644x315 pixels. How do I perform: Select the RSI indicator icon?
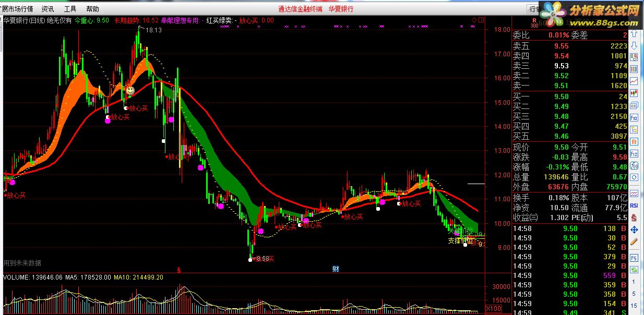click(x=634, y=205)
